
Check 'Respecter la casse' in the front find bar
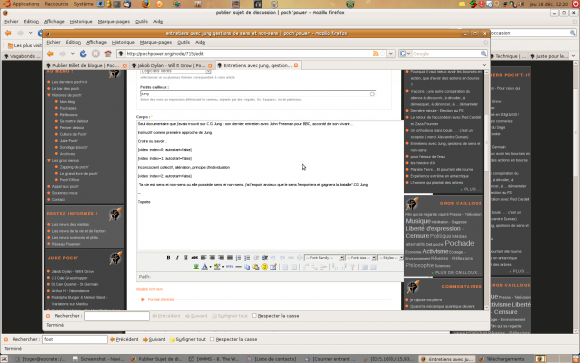(254, 316)
